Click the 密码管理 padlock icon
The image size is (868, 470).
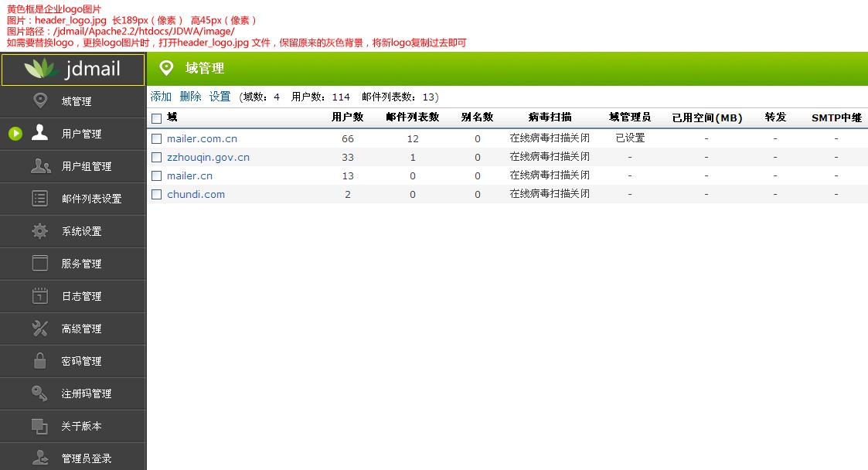pyautogui.click(x=40, y=360)
